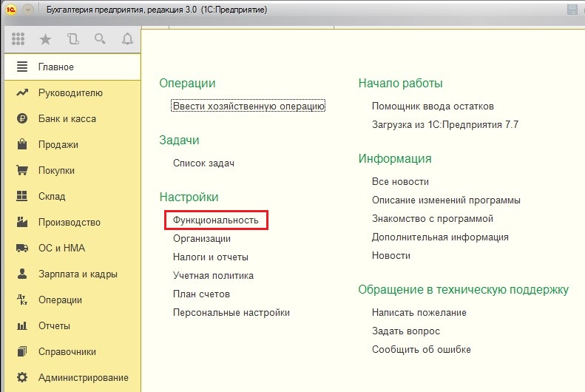This screenshot has width=585, height=392.
Task: Click the Начало работы heading
Action: 400,83
